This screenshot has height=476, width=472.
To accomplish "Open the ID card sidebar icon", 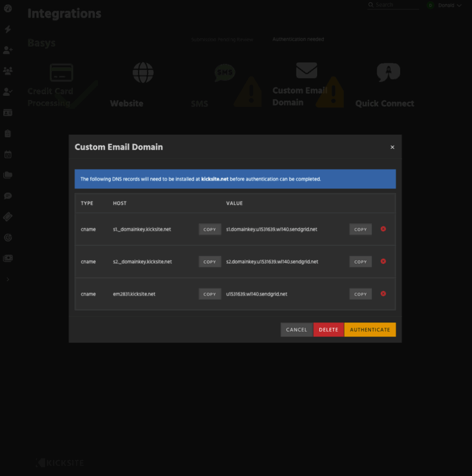I will click(x=8, y=112).
